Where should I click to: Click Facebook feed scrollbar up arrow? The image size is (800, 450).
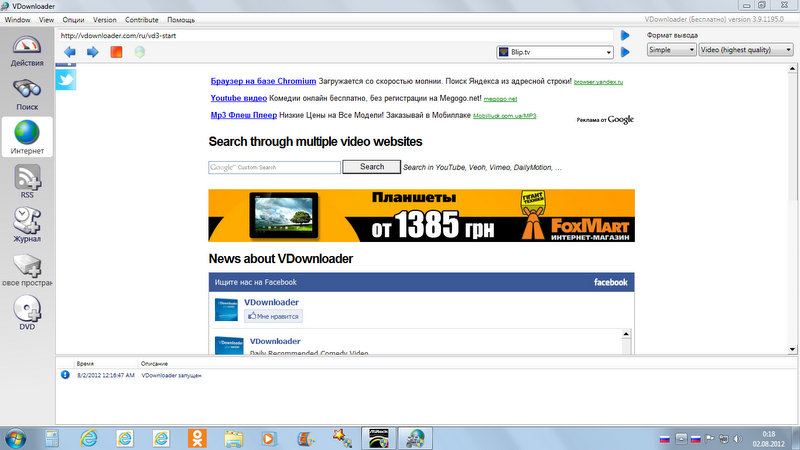pos(626,334)
